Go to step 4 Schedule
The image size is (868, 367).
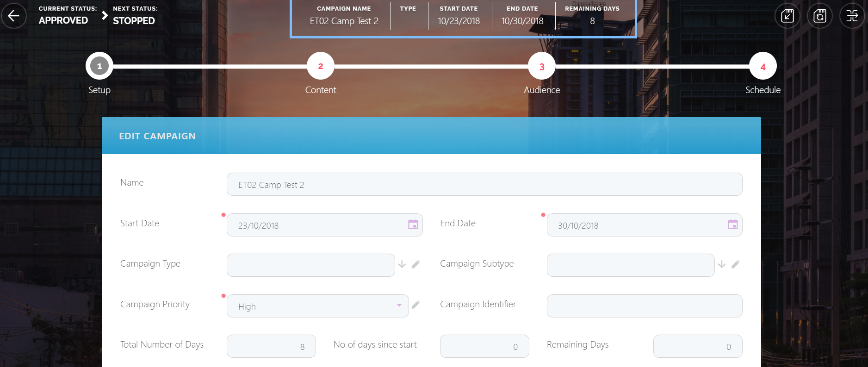click(763, 67)
